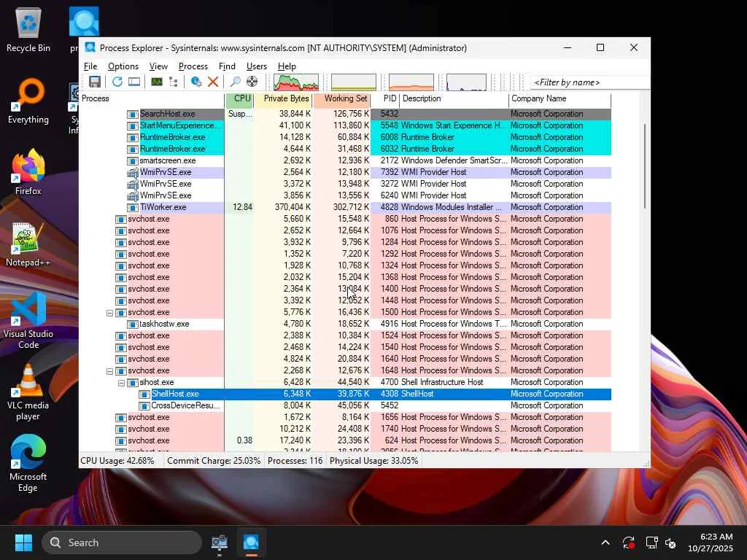Viewport: 747px width, 560px height.
Task: Click the Refresh Now toolbar icon
Action: [x=117, y=82]
